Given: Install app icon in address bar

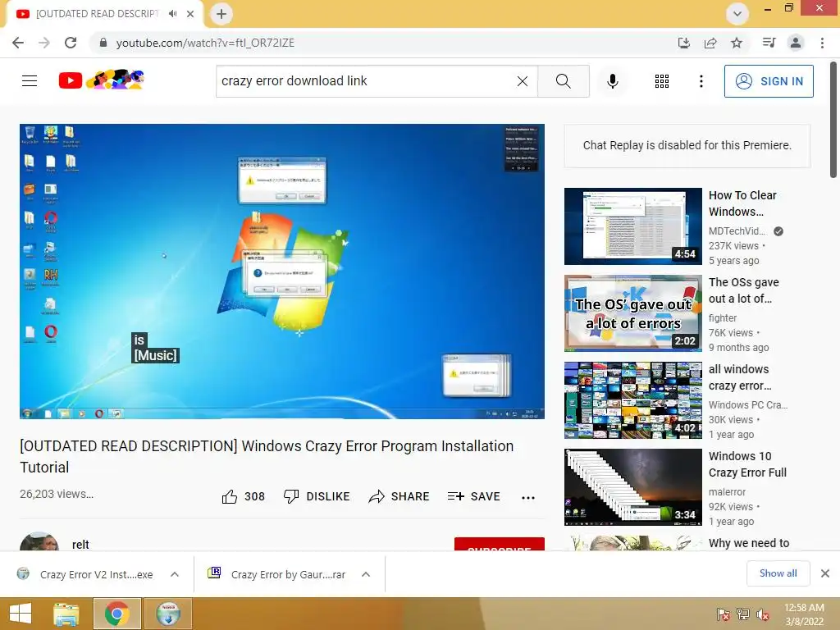Looking at the screenshot, I should click(x=684, y=43).
